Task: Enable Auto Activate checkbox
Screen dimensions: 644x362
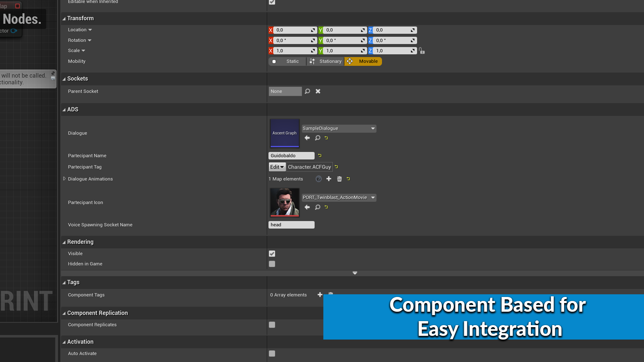Action: coord(272,353)
